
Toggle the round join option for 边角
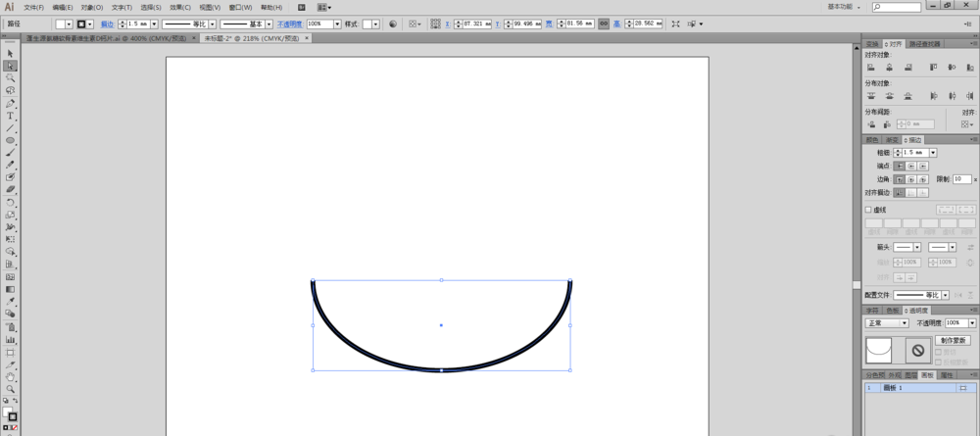point(911,180)
